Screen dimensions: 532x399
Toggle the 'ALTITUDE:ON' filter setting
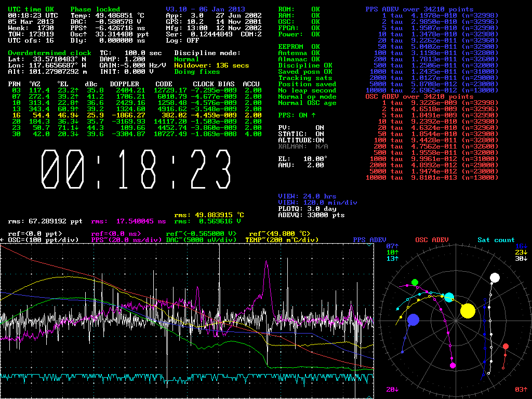pos(301,140)
